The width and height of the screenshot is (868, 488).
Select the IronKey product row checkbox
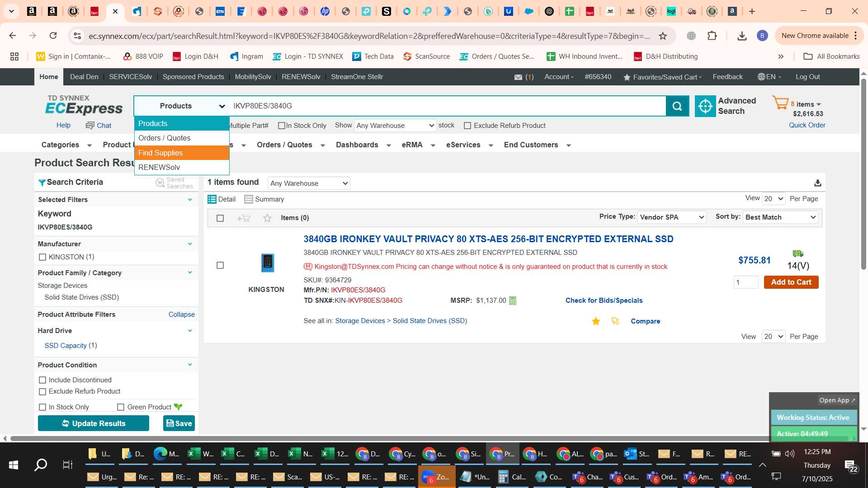pos(220,265)
